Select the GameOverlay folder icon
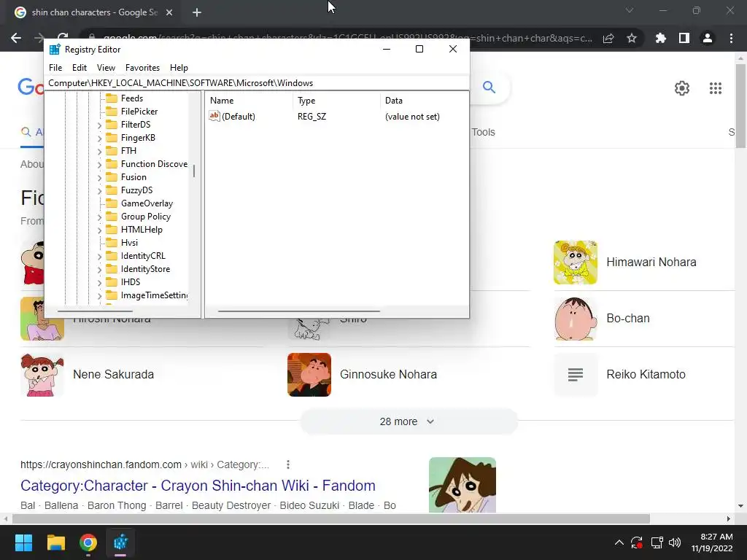Screen dimensions: 747x560 click(112, 203)
